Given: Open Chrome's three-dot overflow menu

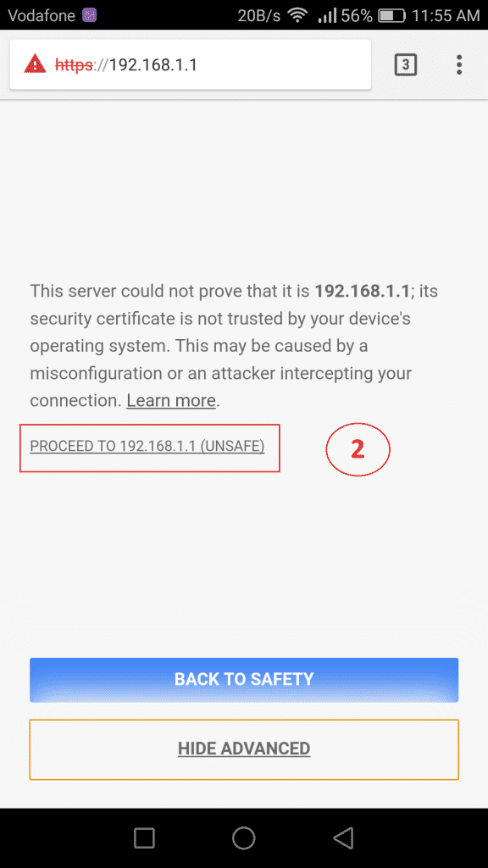Looking at the screenshot, I should [x=458, y=64].
